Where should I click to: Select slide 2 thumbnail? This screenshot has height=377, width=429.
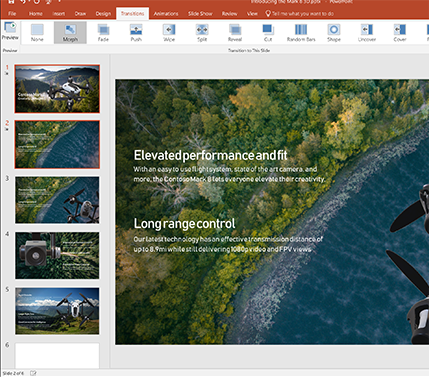pos(57,144)
